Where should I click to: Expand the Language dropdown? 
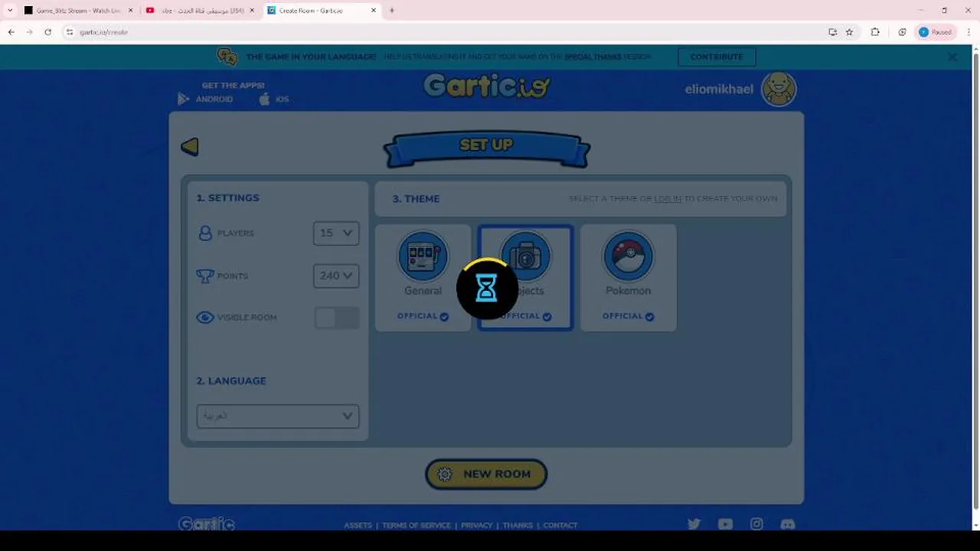(278, 416)
